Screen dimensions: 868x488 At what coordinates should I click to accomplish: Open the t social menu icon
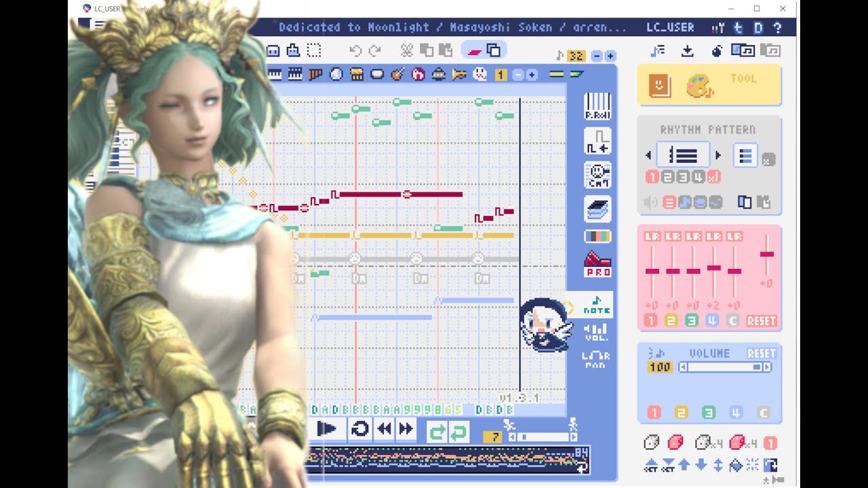(x=739, y=28)
